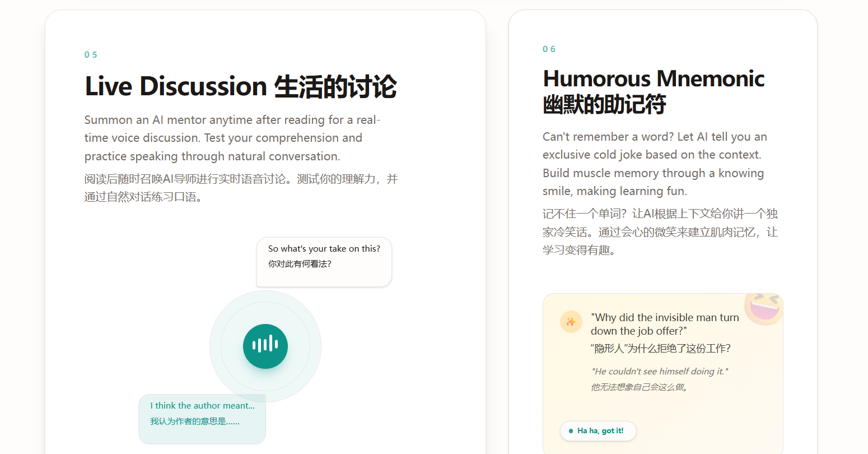The width and height of the screenshot is (868, 454).
Task: Click the sparkle icon beside the joke
Action: point(571,322)
